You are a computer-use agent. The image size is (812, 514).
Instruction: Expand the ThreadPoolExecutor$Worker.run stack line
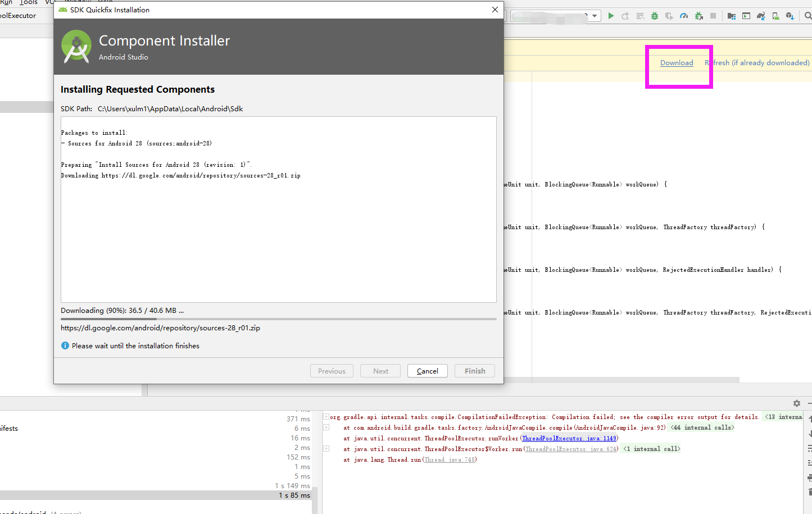tap(326, 449)
